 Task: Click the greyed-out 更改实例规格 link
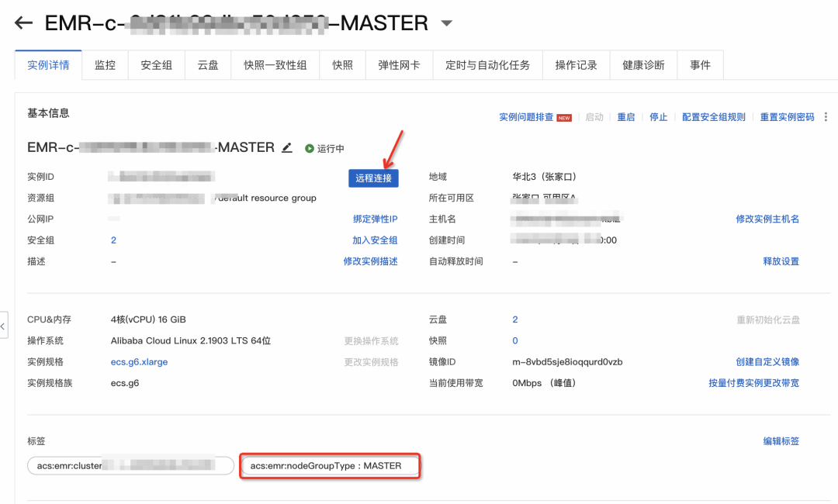(371, 362)
